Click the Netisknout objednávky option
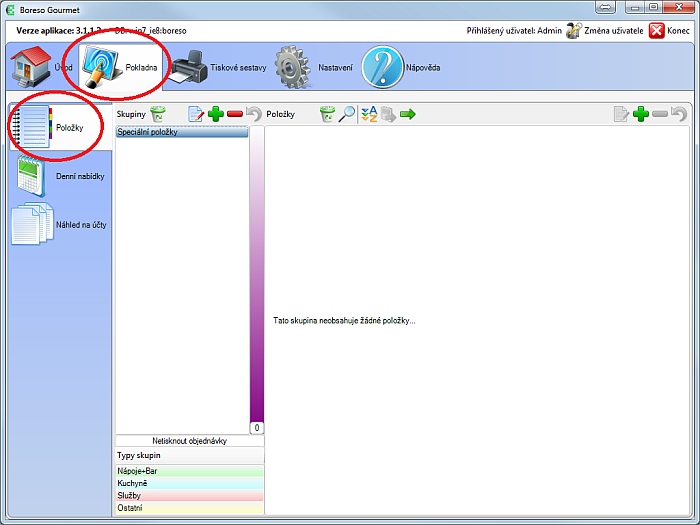This screenshot has width=700, height=525. (190, 440)
